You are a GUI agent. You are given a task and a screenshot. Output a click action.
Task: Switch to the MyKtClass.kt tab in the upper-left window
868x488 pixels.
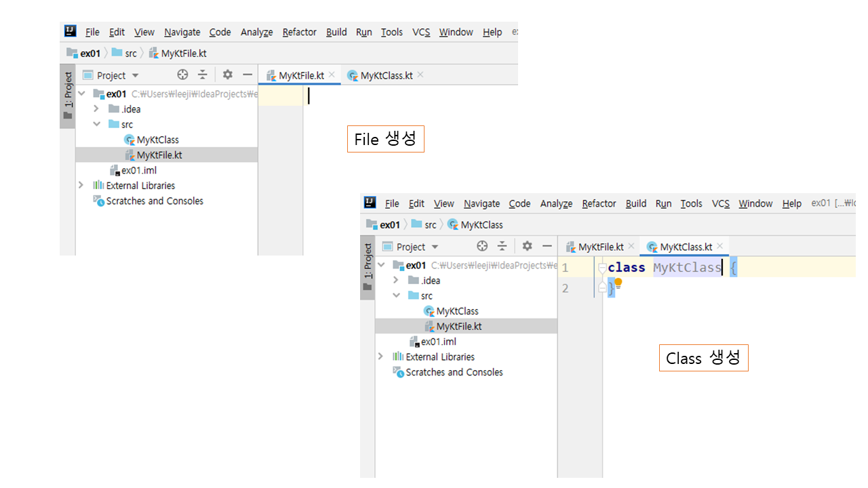385,75
